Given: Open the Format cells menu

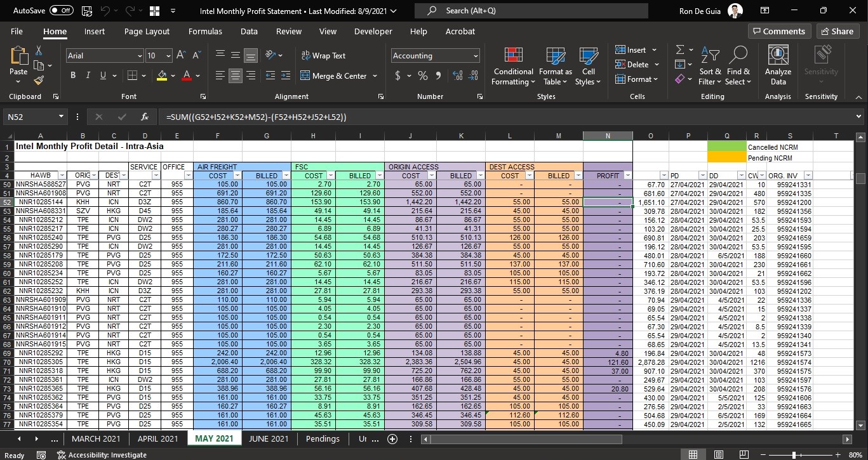Looking at the screenshot, I should point(637,79).
